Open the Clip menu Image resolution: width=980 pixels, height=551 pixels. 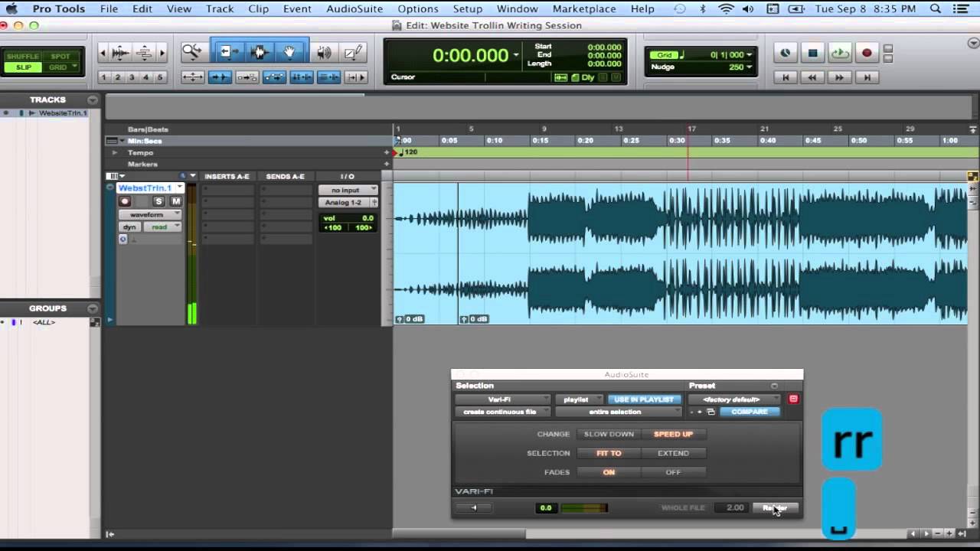tap(259, 8)
